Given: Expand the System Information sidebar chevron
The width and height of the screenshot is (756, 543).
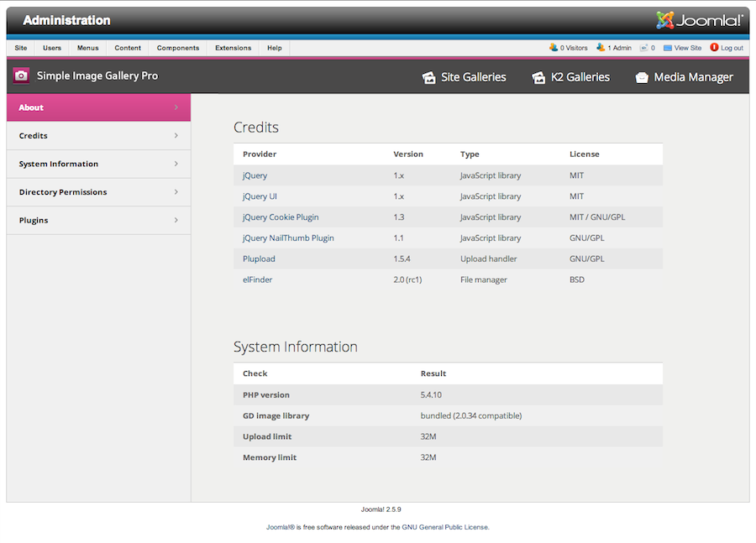Looking at the screenshot, I should (x=176, y=164).
